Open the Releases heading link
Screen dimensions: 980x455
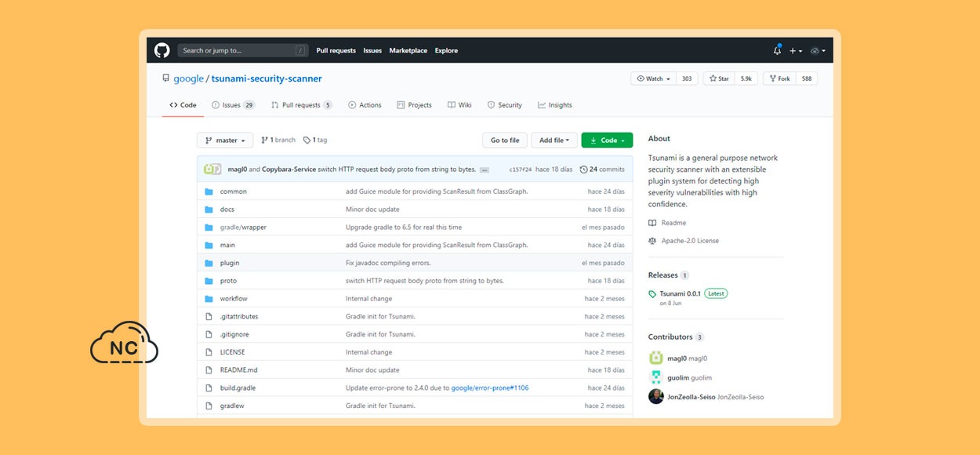662,275
